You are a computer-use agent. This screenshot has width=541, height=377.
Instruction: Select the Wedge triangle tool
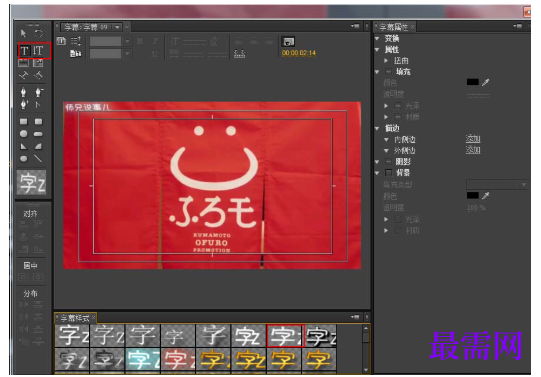[x=23, y=147]
